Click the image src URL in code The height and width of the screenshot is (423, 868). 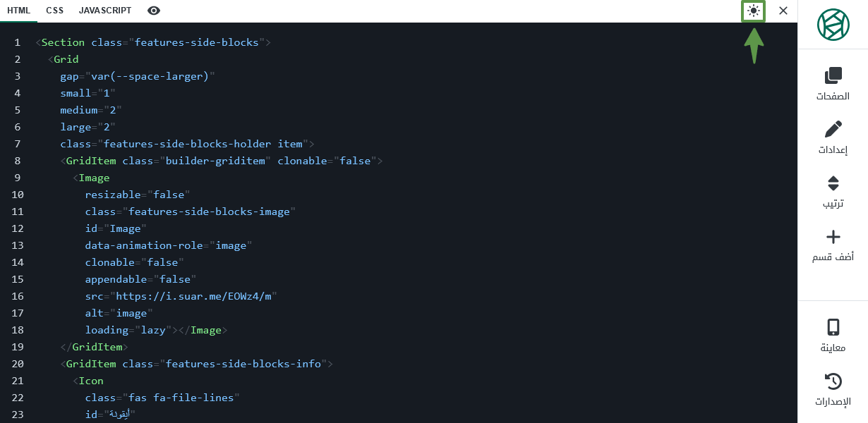click(x=193, y=296)
